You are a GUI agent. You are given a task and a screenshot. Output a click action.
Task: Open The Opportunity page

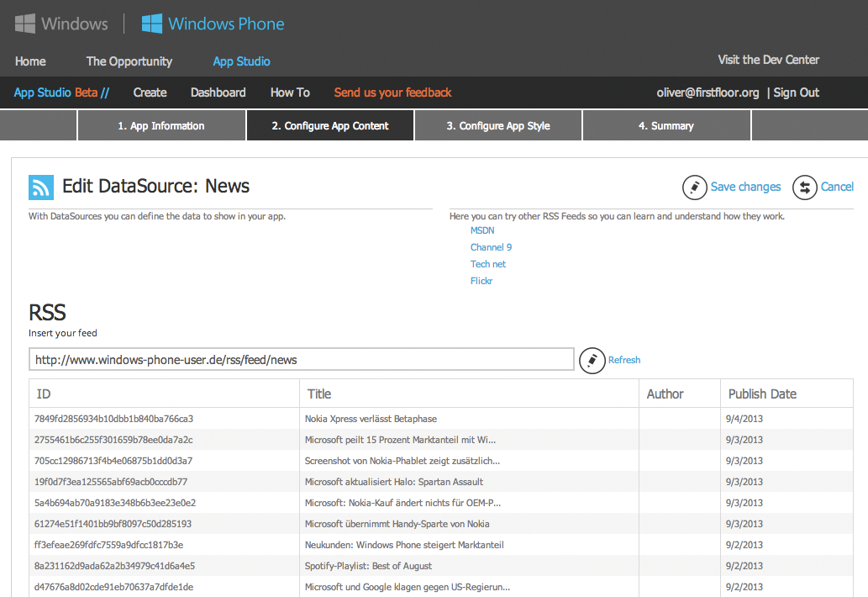point(129,61)
